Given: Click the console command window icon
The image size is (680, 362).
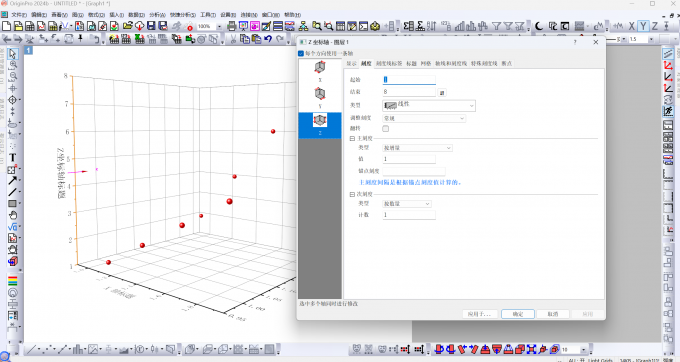Looking at the screenshot, I should tap(363, 26).
